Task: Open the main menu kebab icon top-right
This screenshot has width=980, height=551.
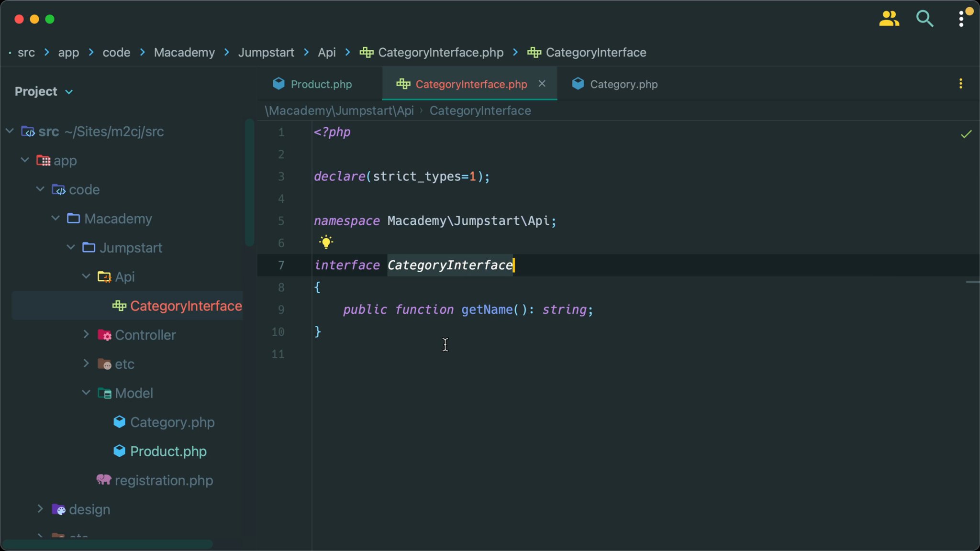Action: tap(961, 19)
